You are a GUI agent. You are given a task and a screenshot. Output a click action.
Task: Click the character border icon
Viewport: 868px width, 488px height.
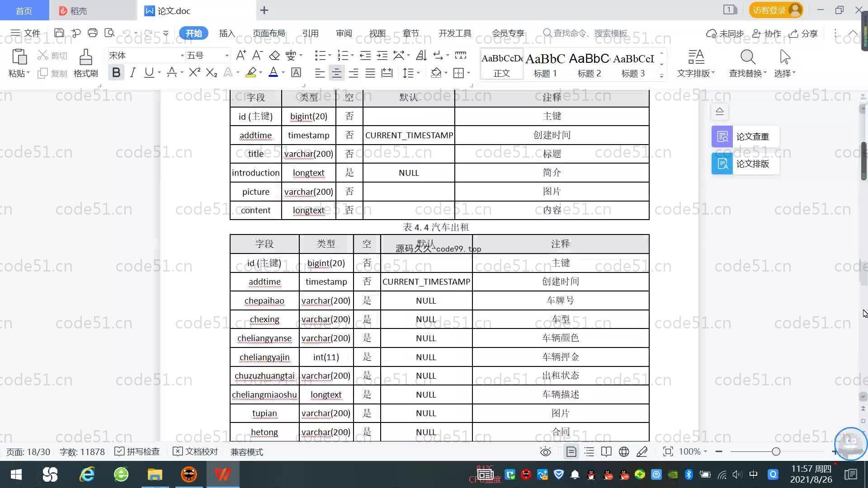[296, 73]
